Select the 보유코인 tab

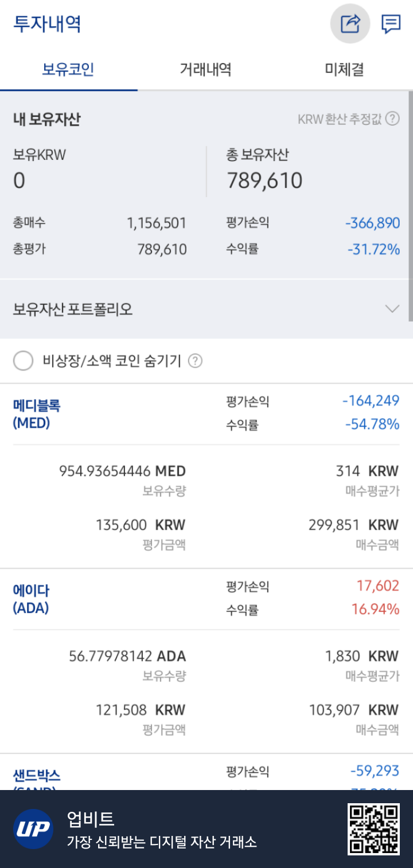tap(68, 70)
